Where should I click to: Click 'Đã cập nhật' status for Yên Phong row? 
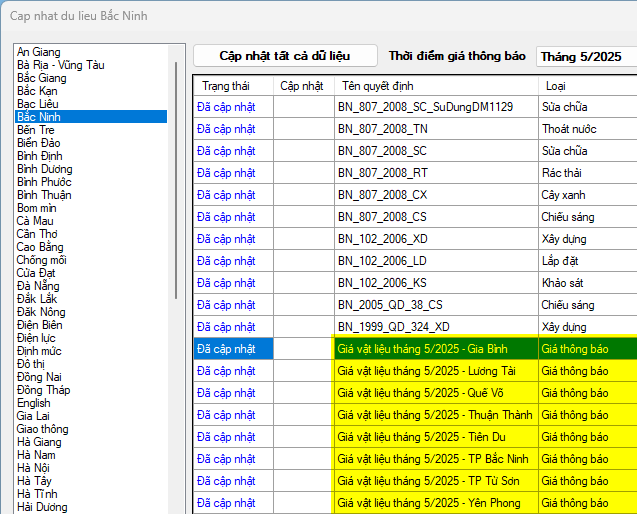(226, 503)
